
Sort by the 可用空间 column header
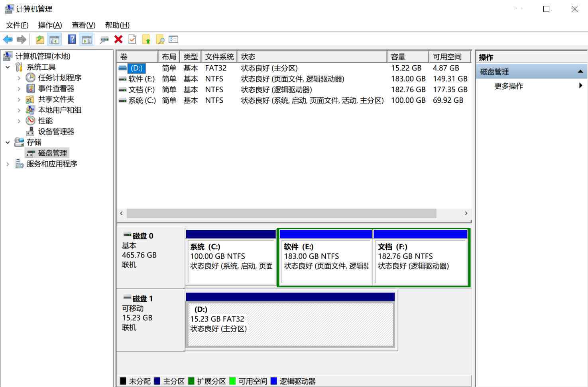(450, 57)
